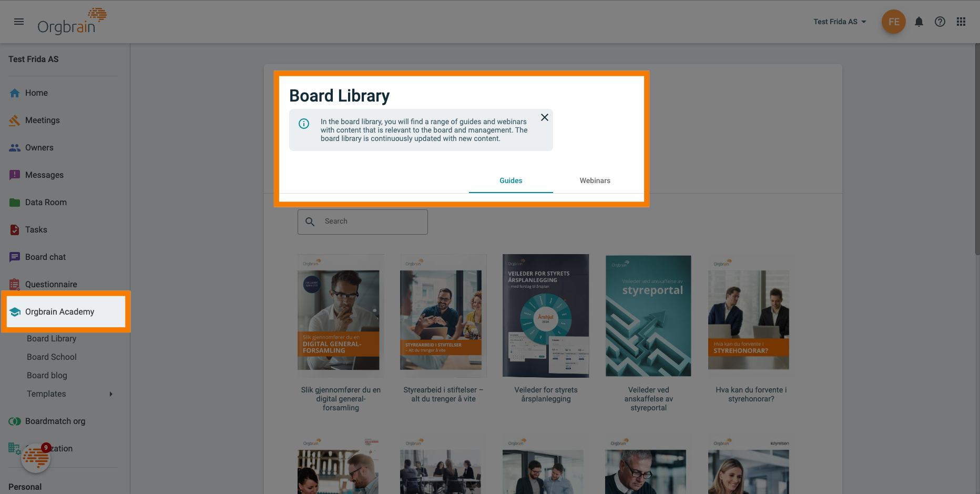Image resolution: width=980 pixels, height=494 pixels.
Task: Click the FE profile avatar
Action: pyautogui.click(x=893, y=22)
